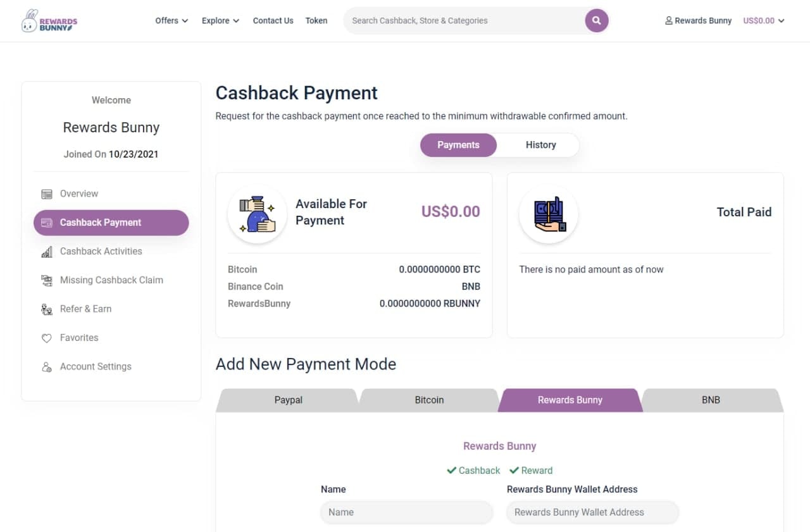Click the search magnifier icon
Viewport: 810px width, 532px height.
(x=595, y=20)
